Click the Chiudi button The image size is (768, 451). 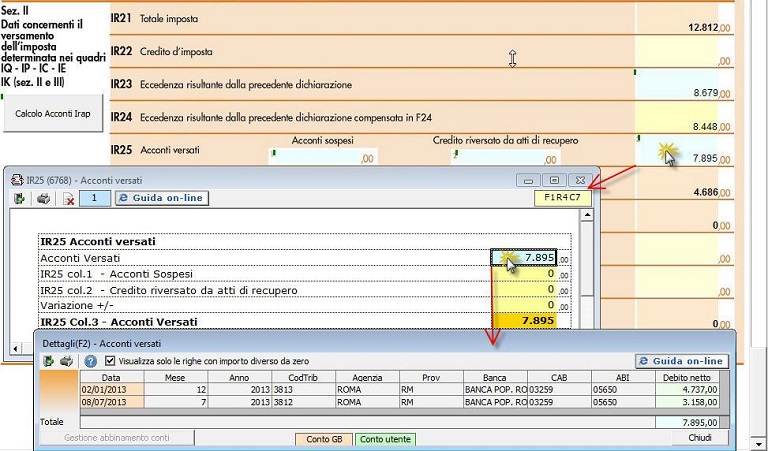[x=700, y=438]
